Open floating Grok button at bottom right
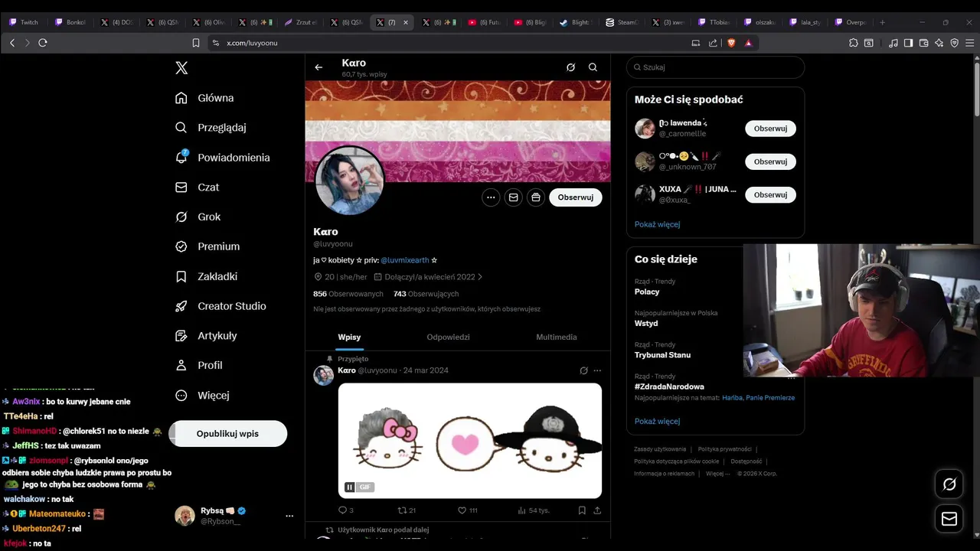The image size is (980, 551). click(949, 484)
